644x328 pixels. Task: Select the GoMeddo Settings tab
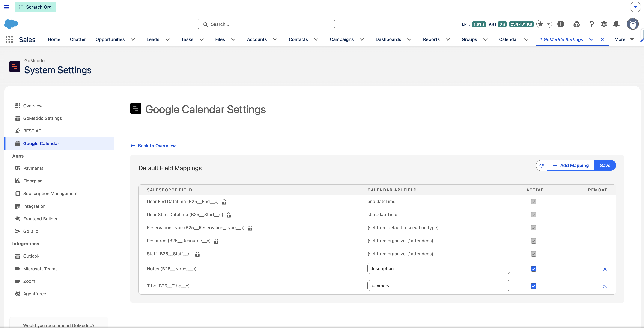click(x=561, y=39)
